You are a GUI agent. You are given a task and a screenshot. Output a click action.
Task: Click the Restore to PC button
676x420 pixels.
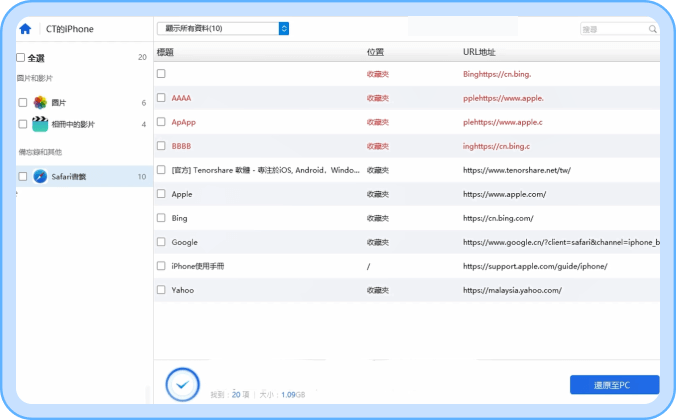click(614, 385)
